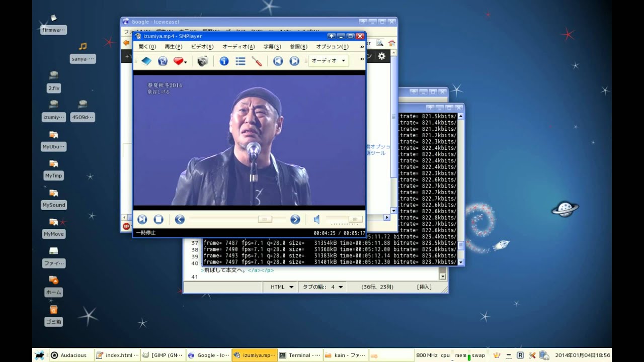Open the ゴミ箱 trash icon

coord(54,315)
